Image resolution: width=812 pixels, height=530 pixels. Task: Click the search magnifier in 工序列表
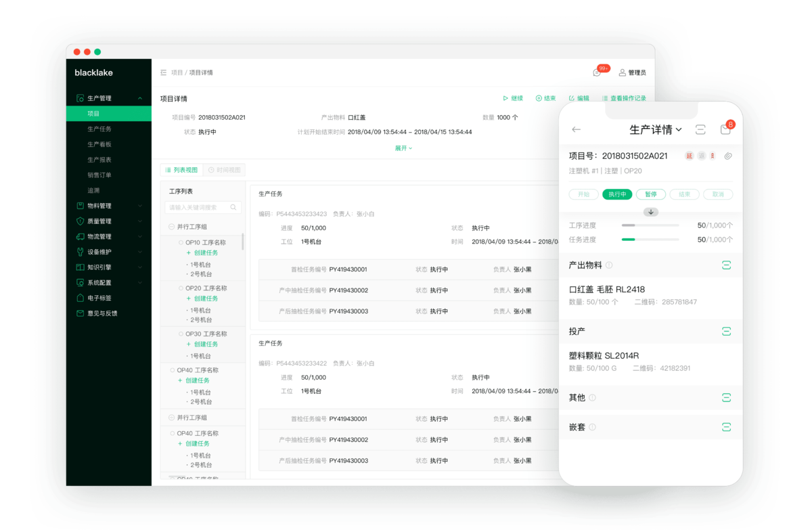233,208
